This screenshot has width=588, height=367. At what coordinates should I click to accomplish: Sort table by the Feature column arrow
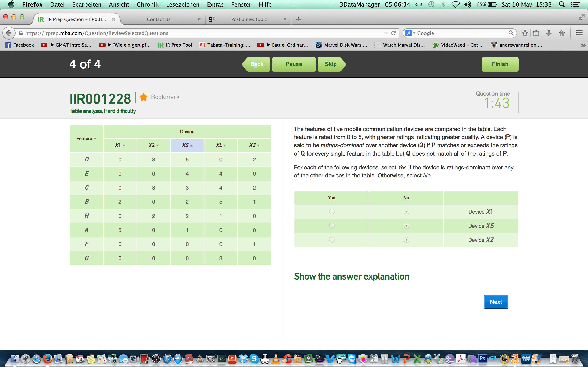click(x=95, y=139)
